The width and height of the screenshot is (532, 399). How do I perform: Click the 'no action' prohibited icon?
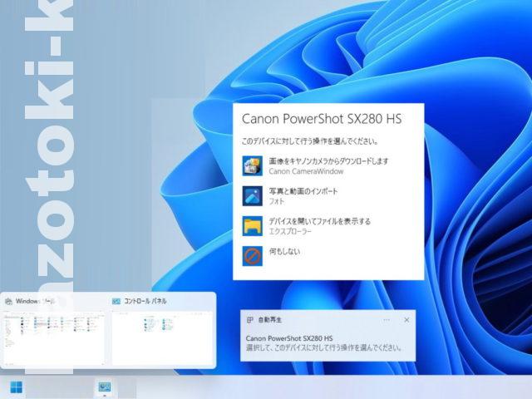(x=252, y=256)
